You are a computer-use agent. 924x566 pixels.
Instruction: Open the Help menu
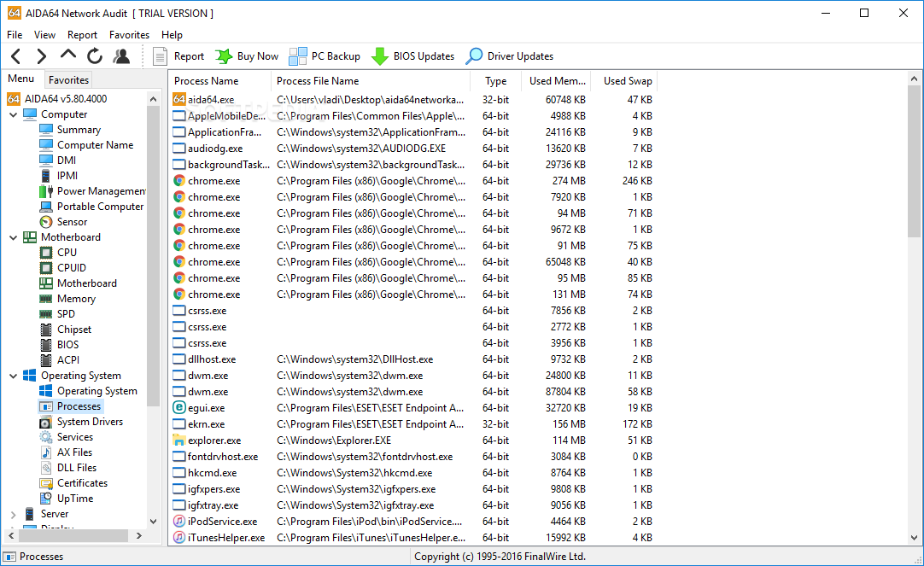[x=172, y=35]
